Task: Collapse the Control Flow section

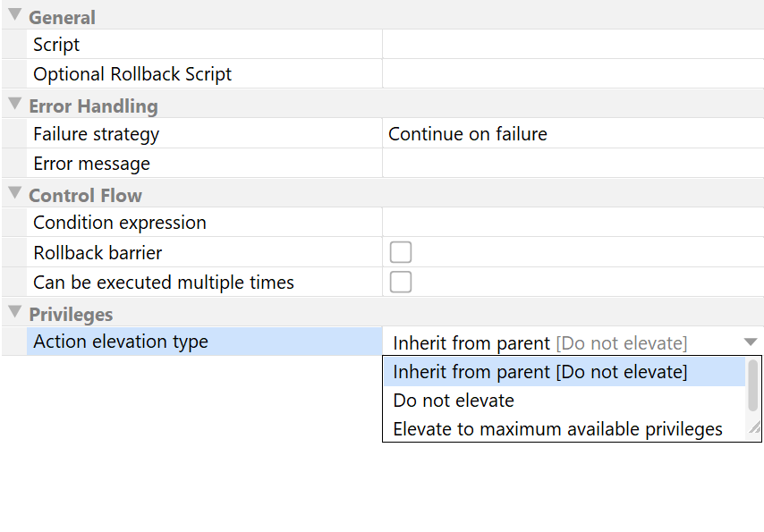Action: point(14,193)
